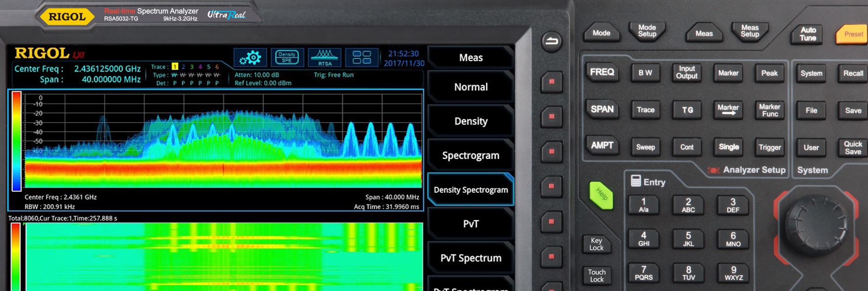This screenshot has width=868, height=291.
Task: Select trace 1 in the Trace row
Action: click(x=175, y=67)
